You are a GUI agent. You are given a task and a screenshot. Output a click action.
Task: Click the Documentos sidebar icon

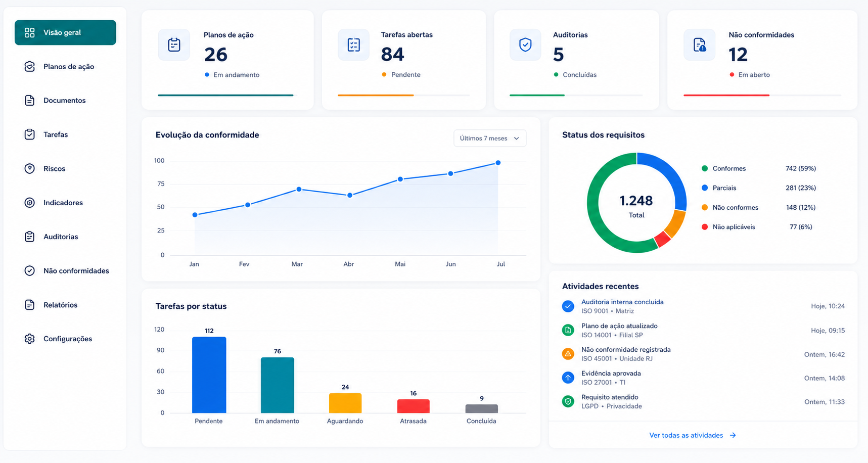29,100
